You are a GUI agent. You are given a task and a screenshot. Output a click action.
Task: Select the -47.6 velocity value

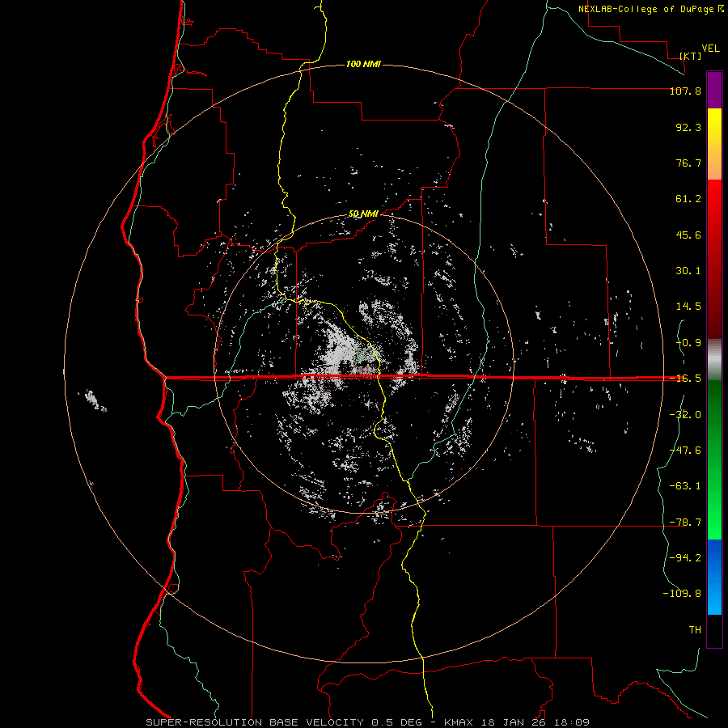click(685, 451)
